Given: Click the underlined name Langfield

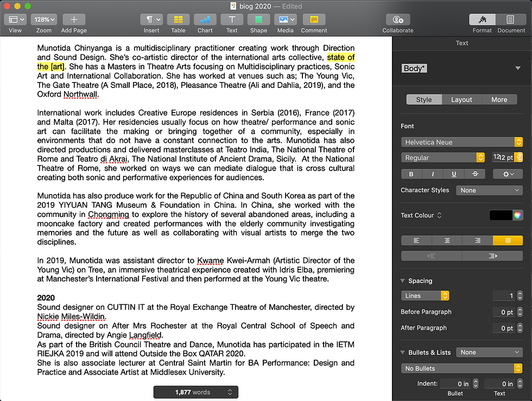Looking at the screenshot, I should 145,335.
